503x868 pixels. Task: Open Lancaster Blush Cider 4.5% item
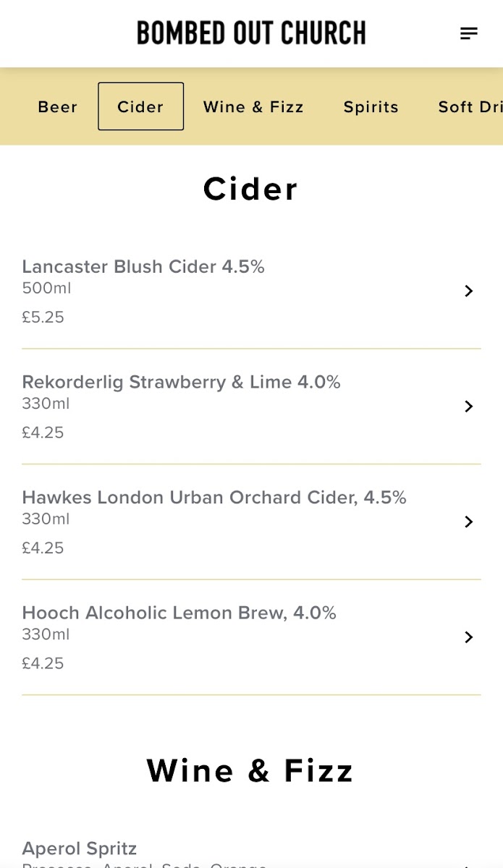click(143, 267)
